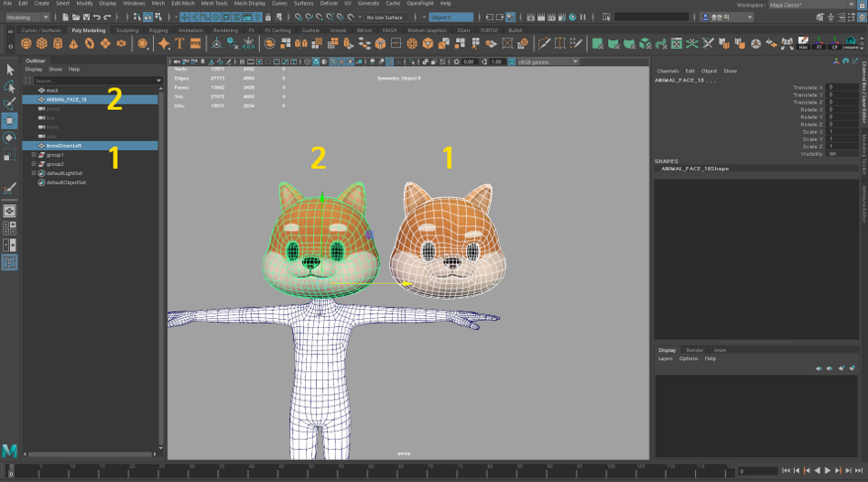Click ANIMAL_FACE_18Shape under SHAPES
Screen dimensions: 868x482
click(695, 169)
